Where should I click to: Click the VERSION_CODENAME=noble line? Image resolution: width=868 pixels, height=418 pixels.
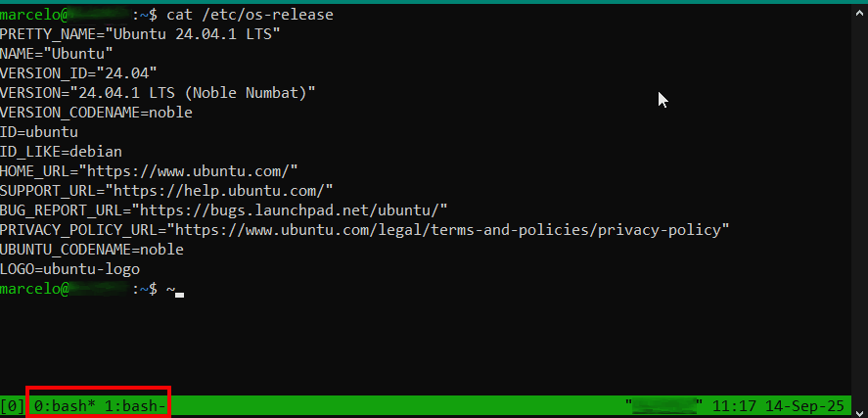pyautogui.click(x=96, y=112)
